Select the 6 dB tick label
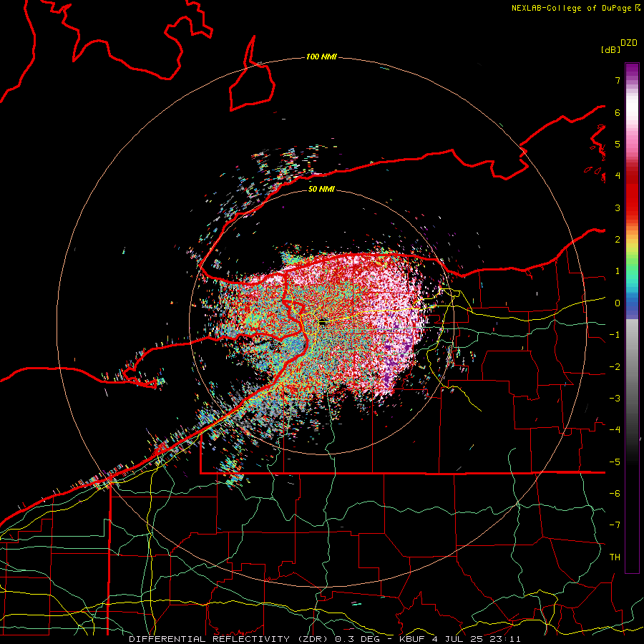This screenshot has width=644, height=644. (x=618, y=112)
